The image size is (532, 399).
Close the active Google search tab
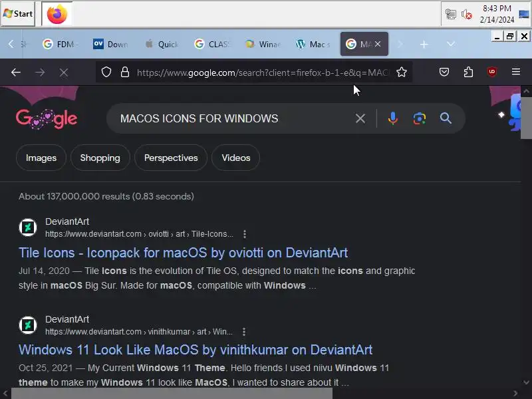(x=378, y=44)
